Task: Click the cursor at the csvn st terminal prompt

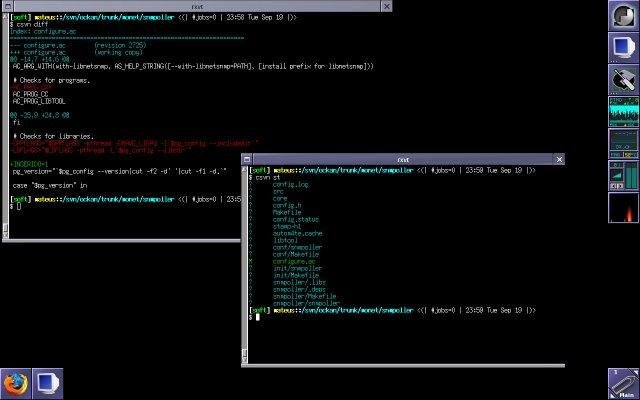Action: 258,317
